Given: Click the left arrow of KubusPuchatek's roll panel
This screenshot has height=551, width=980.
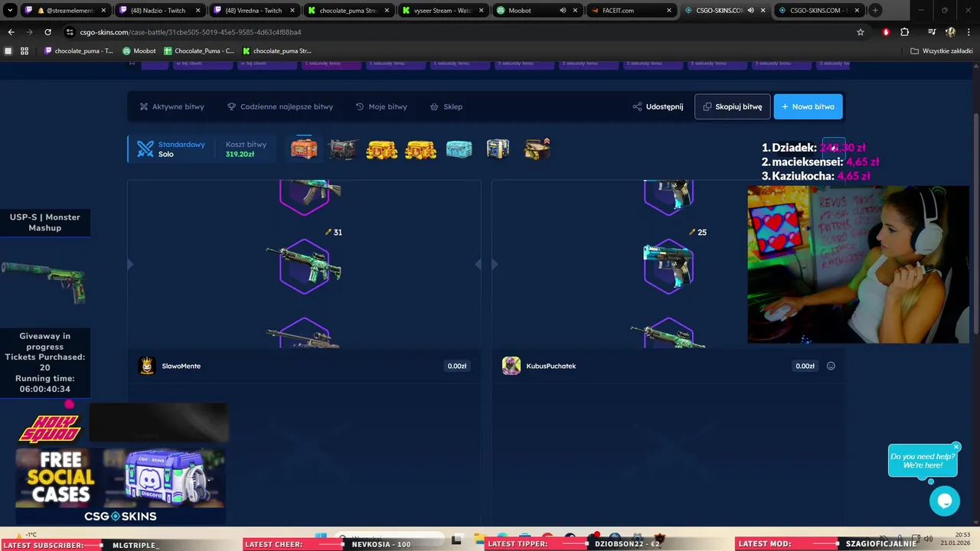Looking at the screenshot, I should (x=495, y=264).
